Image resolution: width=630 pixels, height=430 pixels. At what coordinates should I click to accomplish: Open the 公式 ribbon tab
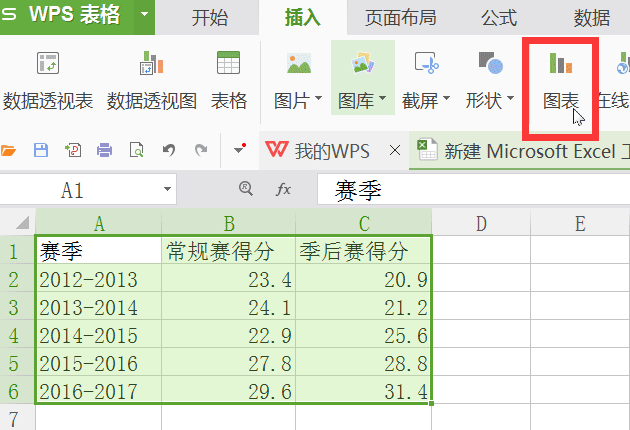coord(499,18)
